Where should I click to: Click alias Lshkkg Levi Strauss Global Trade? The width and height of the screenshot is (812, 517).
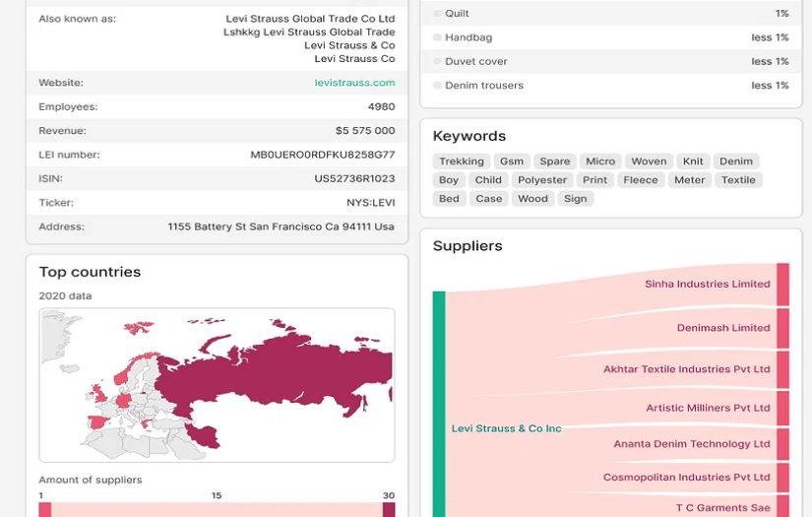(309, 32)
